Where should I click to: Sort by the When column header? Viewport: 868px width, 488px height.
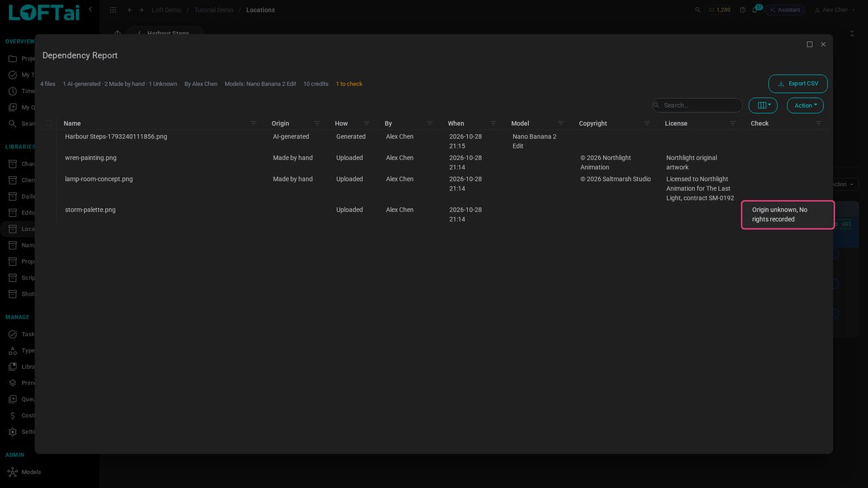click(456, 123)
